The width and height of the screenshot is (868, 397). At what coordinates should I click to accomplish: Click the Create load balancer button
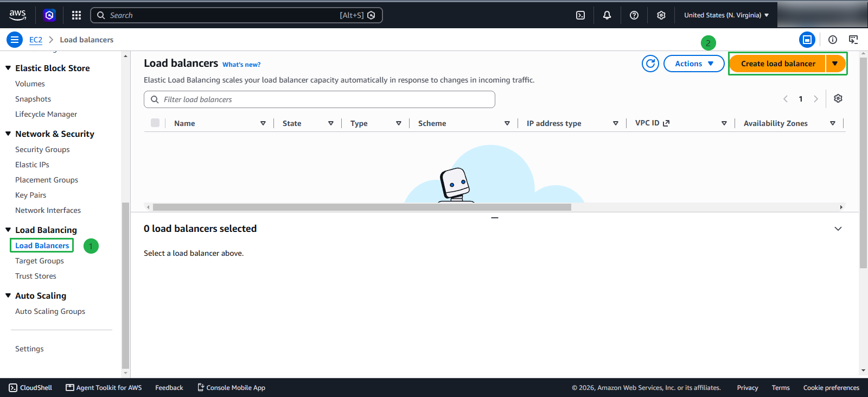tap(778, 64)
